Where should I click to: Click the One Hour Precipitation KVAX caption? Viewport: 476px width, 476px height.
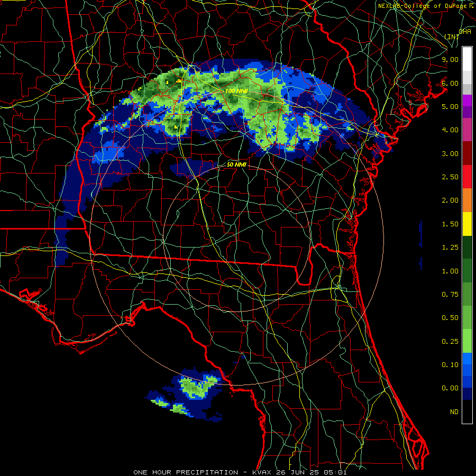240,472
